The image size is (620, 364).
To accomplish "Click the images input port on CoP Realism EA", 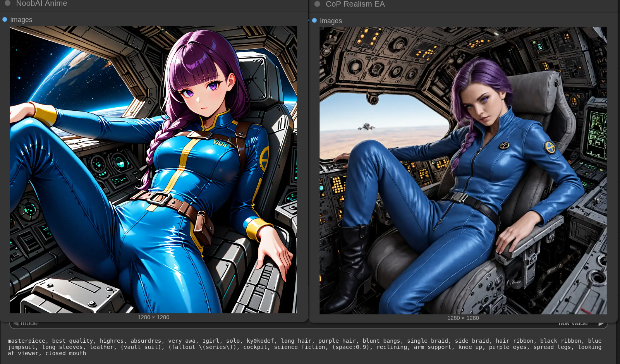I will coord(314,21).
